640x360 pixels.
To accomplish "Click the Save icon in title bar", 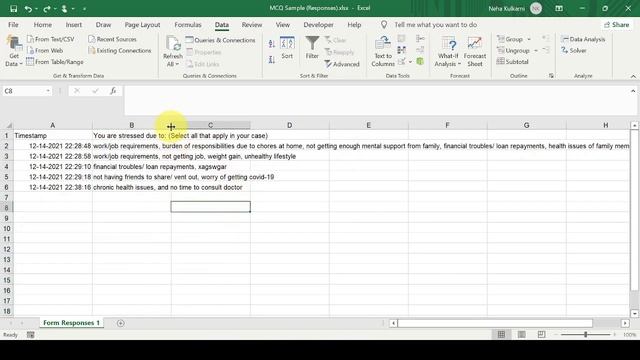I will click(x=13, y=9).
